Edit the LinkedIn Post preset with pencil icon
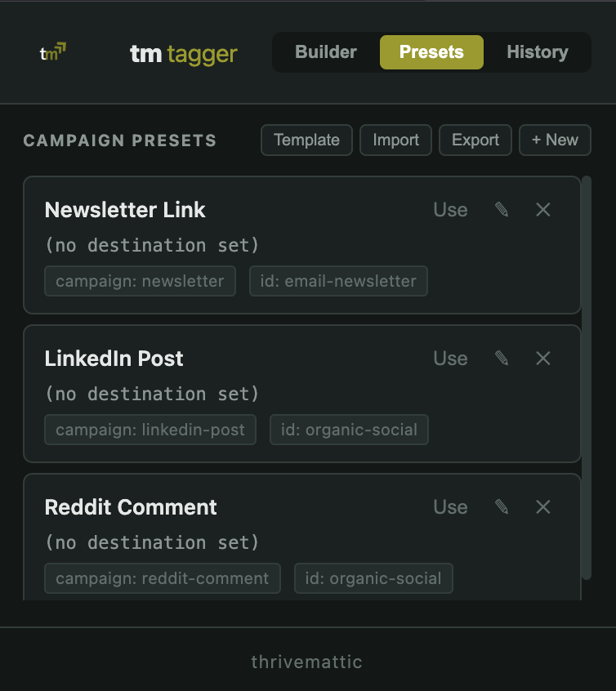The image size is (616, 691). click(x=501, y=358)
